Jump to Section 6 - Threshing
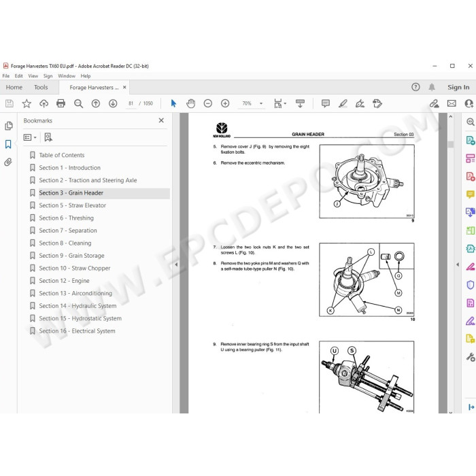The width and height of the screenshot is (476, 476). point(66,218)
